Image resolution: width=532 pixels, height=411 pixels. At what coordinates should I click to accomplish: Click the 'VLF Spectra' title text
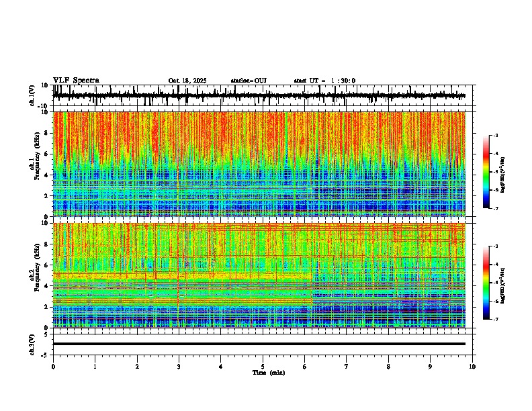(x=76, y=81)
